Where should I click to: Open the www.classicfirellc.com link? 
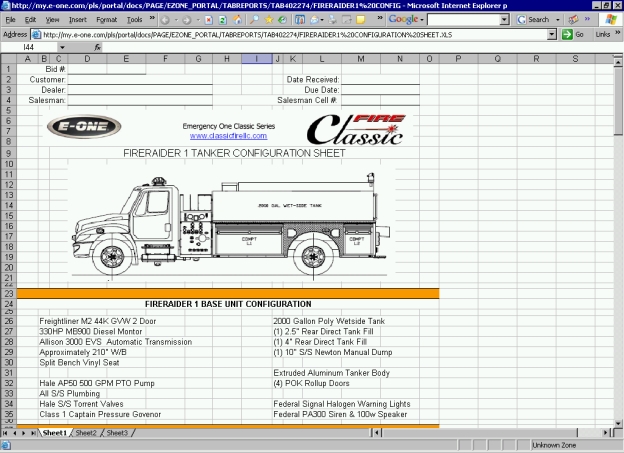pyautogui.click(x=228, y=136)
